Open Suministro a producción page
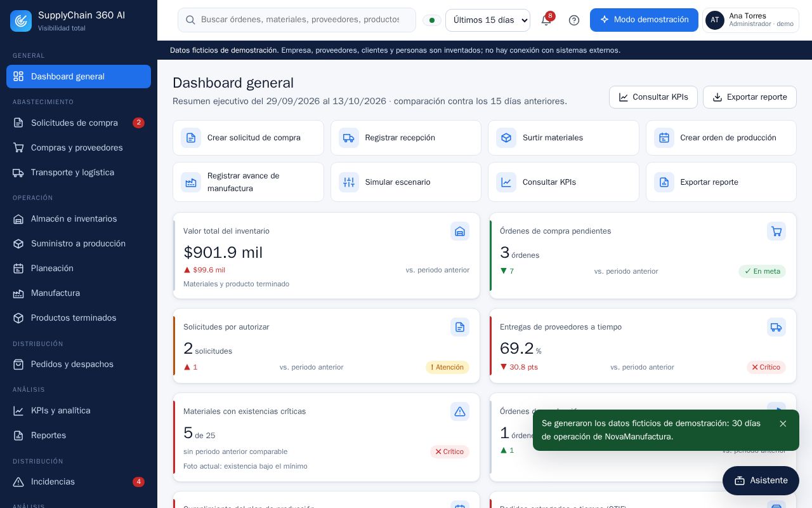The height and width of the screenshot is (508, 812). pyautogui.click(x=79, y=243)
